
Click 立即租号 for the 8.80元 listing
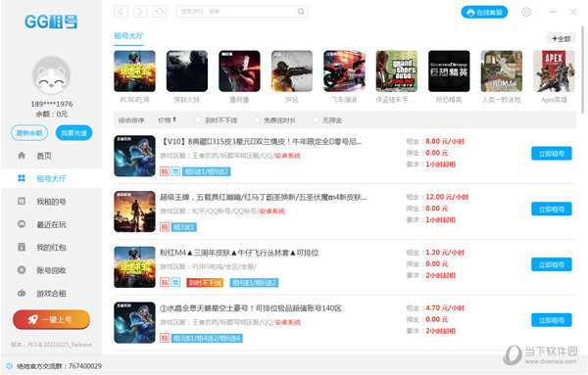551,153
